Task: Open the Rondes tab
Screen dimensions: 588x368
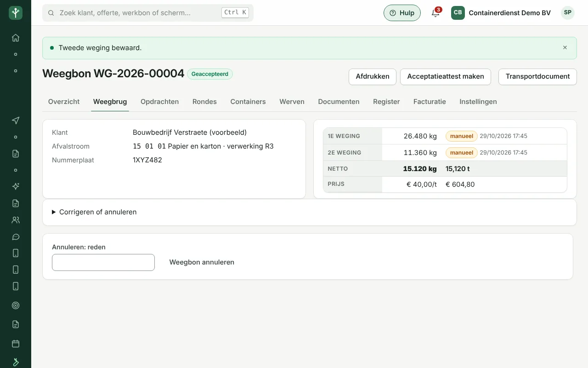Action: coord(204,102)
